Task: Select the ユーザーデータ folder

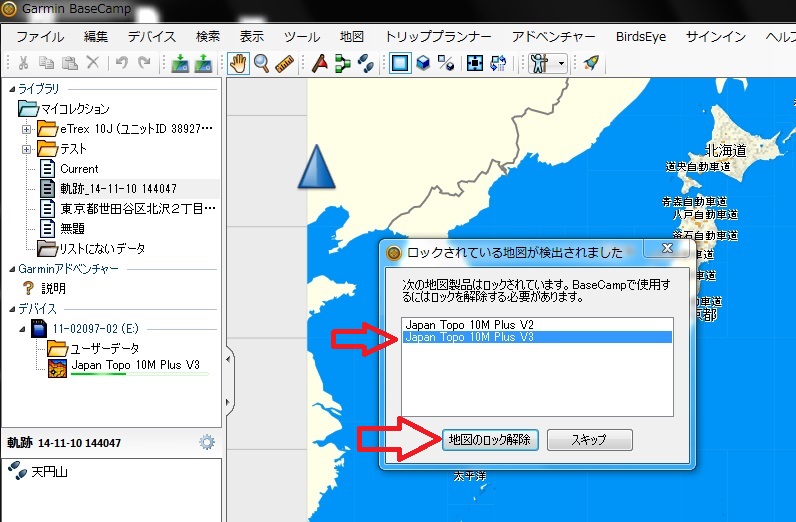Action: click(x=93, y=348)
